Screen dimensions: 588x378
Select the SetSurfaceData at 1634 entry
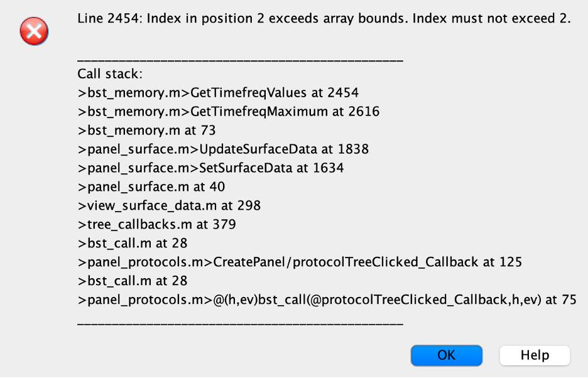click(x=210, y=168)
